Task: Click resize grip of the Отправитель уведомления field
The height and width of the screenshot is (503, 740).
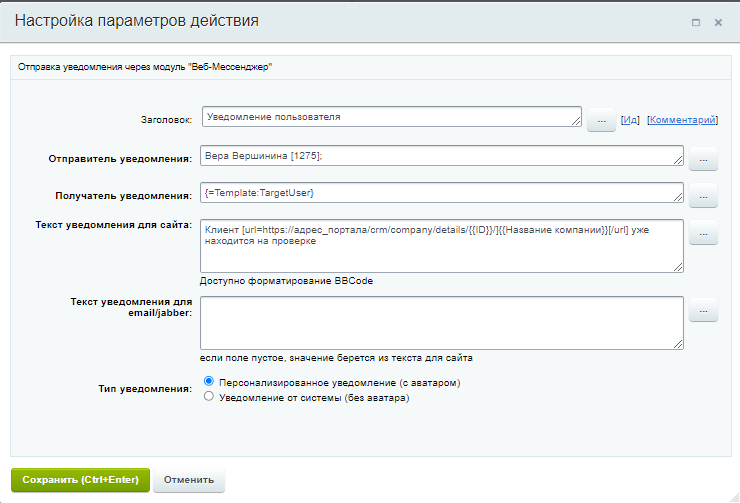Action: point(678,160)
